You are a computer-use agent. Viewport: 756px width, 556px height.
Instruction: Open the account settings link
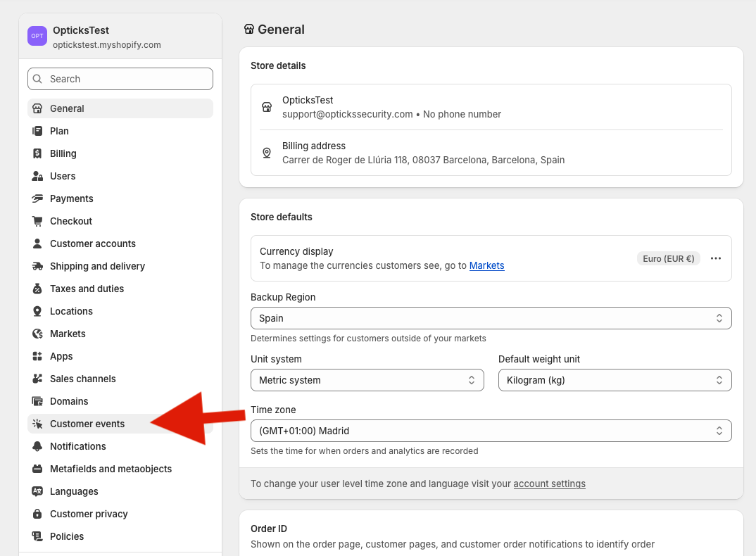[x=549, y=484]
